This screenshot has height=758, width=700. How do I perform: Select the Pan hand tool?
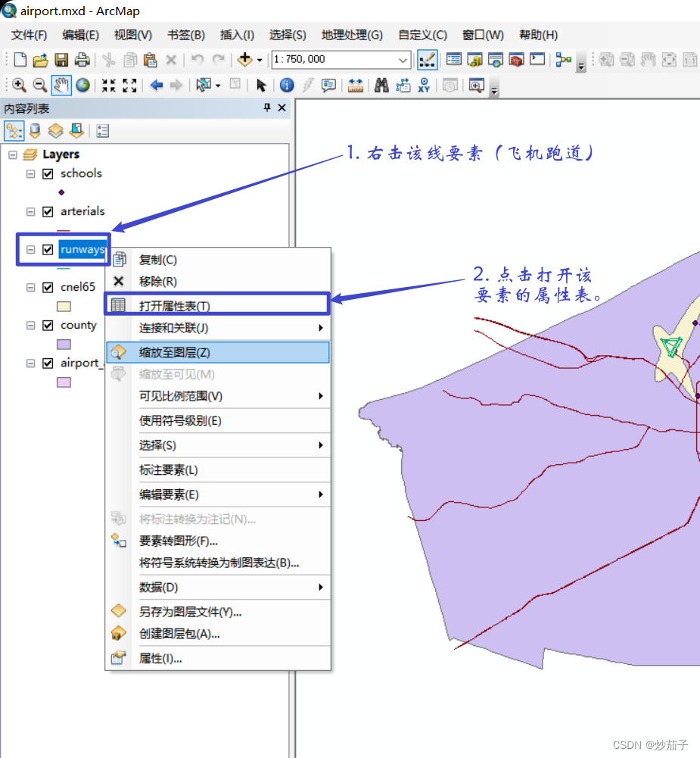click(61, 86)
